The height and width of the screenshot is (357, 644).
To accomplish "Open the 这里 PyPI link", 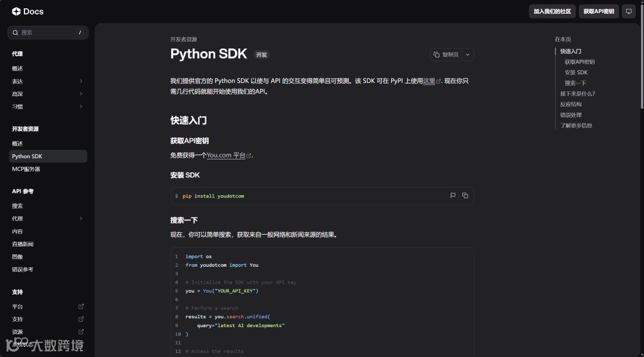I will [429, 81].
